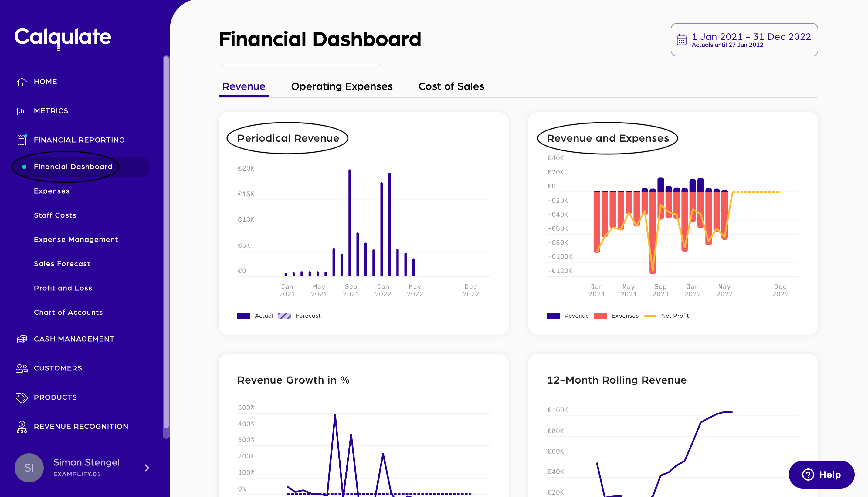The image size is (868, 497).
Task: Toggle the Actual series legend
Action: [263, 316]
